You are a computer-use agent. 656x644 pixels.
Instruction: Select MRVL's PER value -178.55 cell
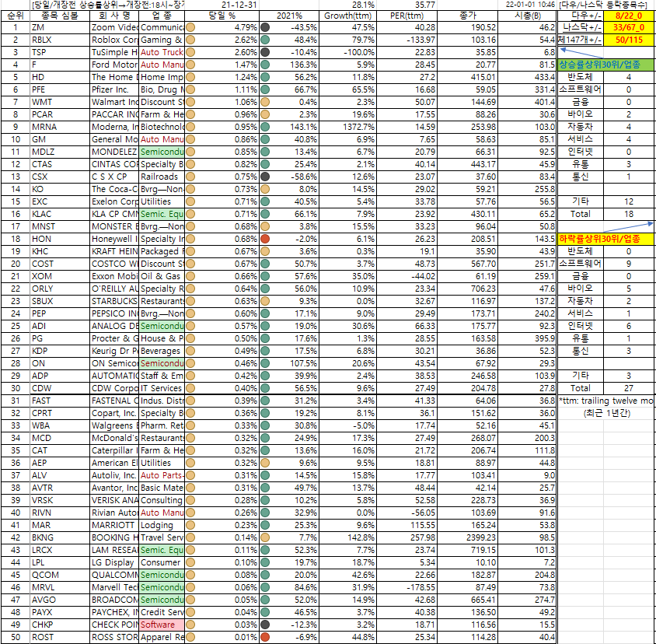point(407,587)
